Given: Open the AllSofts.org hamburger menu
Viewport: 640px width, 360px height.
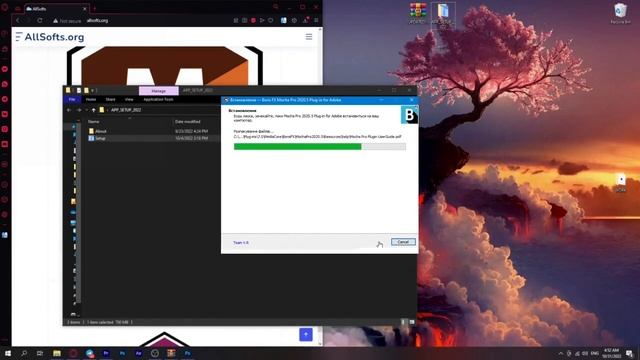Looking at the screenshot, I should 309,37.
